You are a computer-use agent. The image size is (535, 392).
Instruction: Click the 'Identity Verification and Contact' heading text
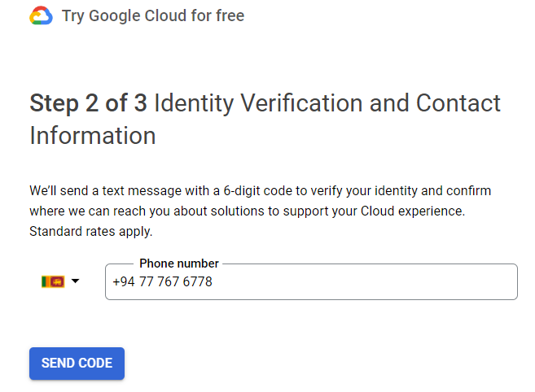[x=327, y=103]
